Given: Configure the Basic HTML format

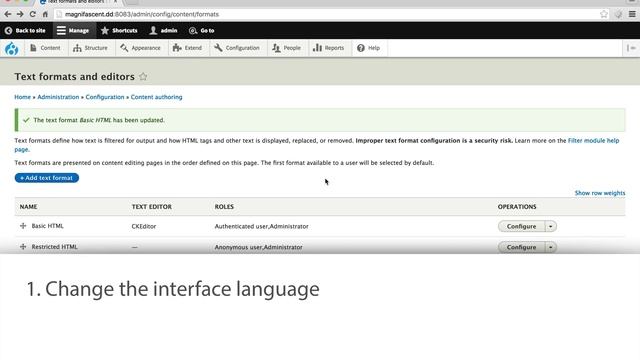Looking at the screenshot, I should click(x=521, y=226).
